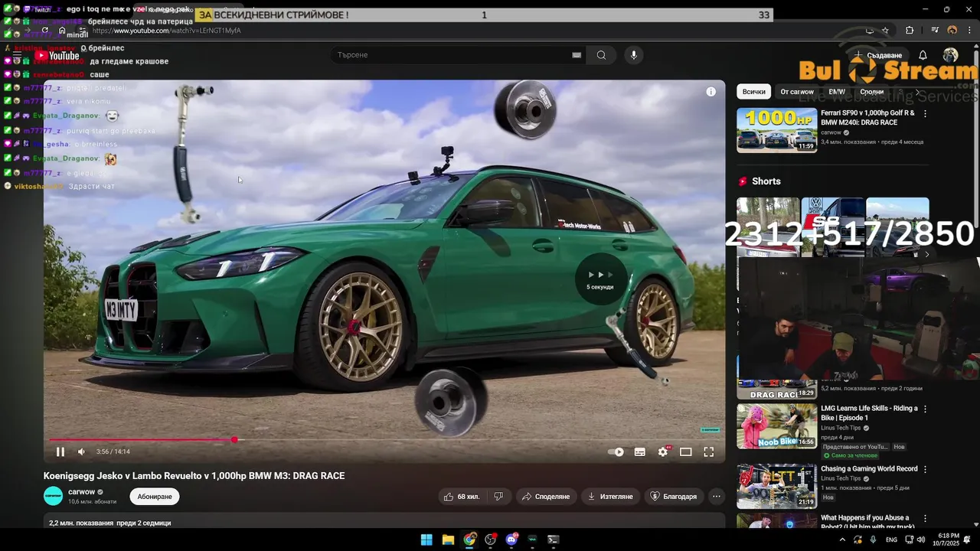The image size is (980, 551).
Task: Toggle the autoplay switch in player
Action: point(616,452)
